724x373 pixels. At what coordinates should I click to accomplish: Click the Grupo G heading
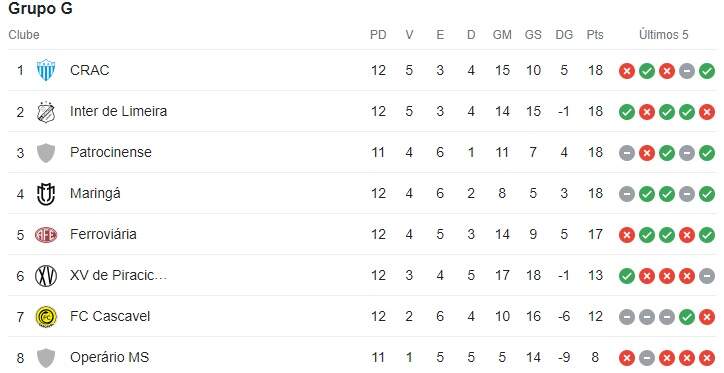(41, 8)
